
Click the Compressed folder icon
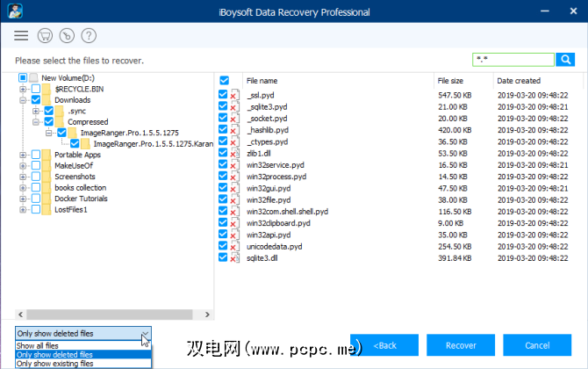60,121
